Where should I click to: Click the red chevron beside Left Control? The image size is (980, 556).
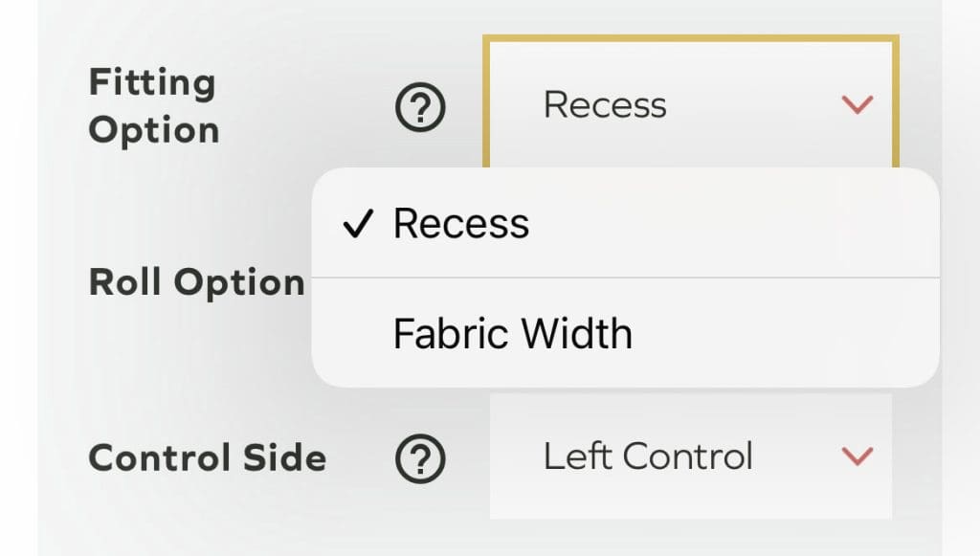coord(857,456)
